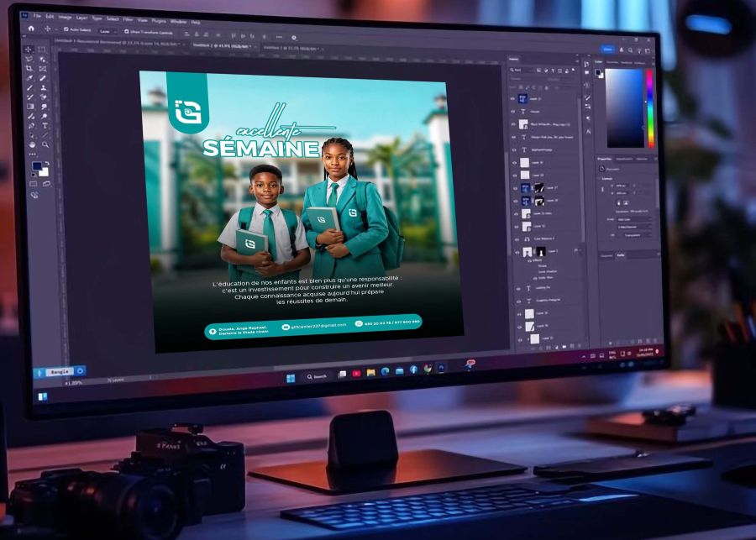Choose the Lasso tool
Image resolution: width=756 pixels, height=540 pixels.
tap(29, 59)
